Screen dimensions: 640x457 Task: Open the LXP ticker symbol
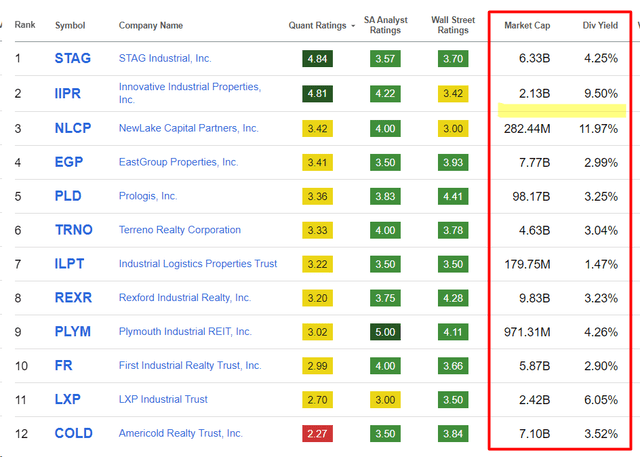[x=67, y=399]
